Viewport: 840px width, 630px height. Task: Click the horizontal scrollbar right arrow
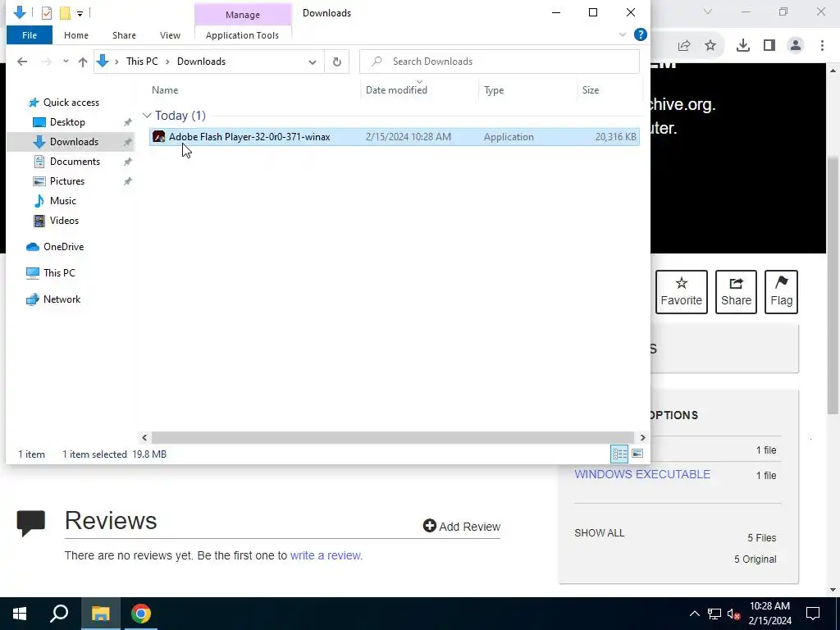643,438
